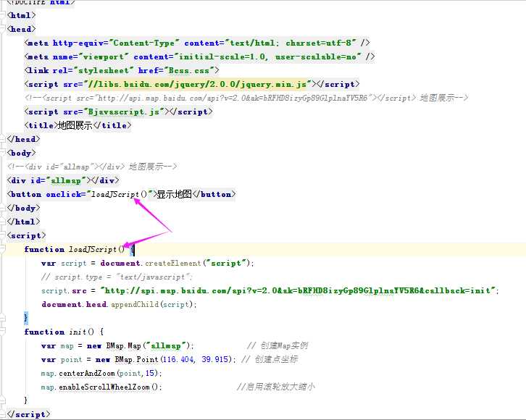Click the commented-out div allmap line
Viewport: 526px width, 420px height.
[92, 167]
